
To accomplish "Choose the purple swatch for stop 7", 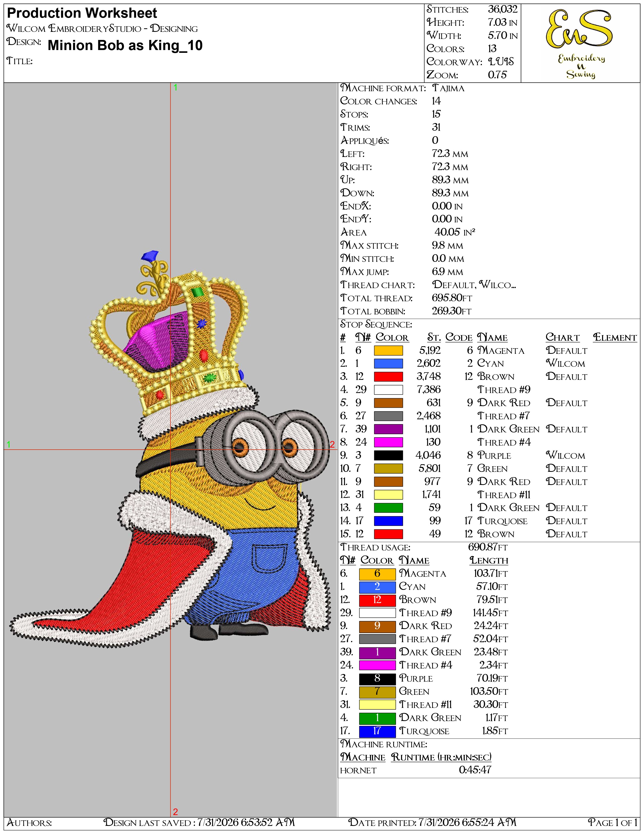I will [x=388, y=429].
